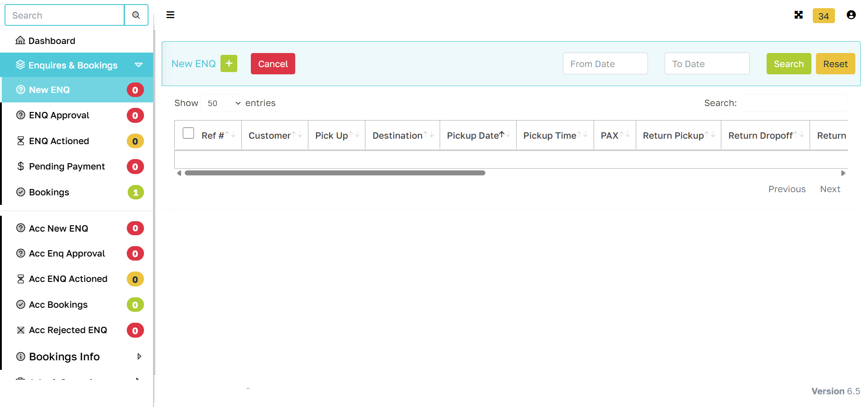Click the hamburger menu icon
This screenshot has height=407, width=868.
(x=170, y=15)
